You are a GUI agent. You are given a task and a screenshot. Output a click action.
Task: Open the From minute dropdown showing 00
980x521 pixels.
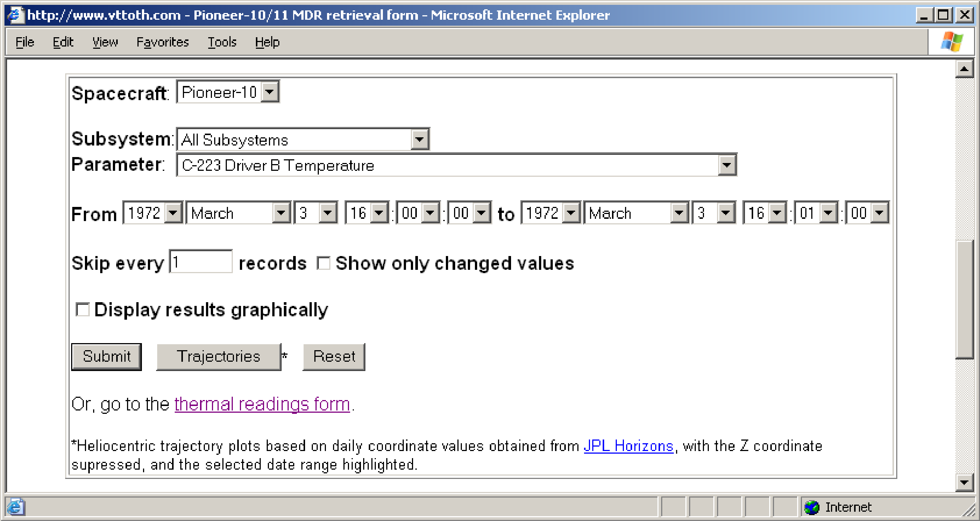point(418,212)
